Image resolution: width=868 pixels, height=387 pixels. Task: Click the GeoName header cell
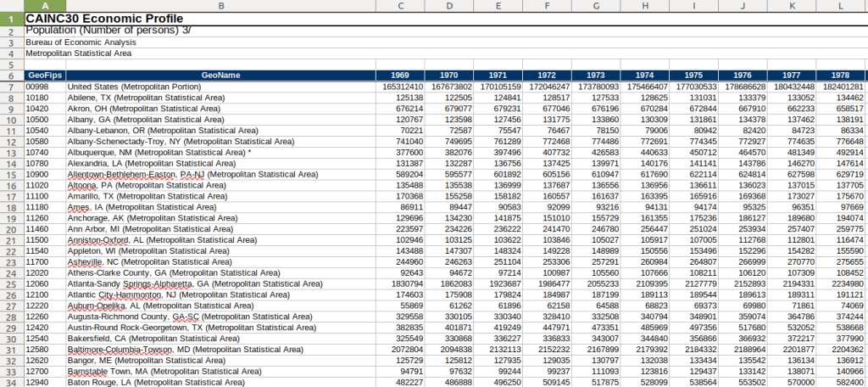click(x=220, y=76)
